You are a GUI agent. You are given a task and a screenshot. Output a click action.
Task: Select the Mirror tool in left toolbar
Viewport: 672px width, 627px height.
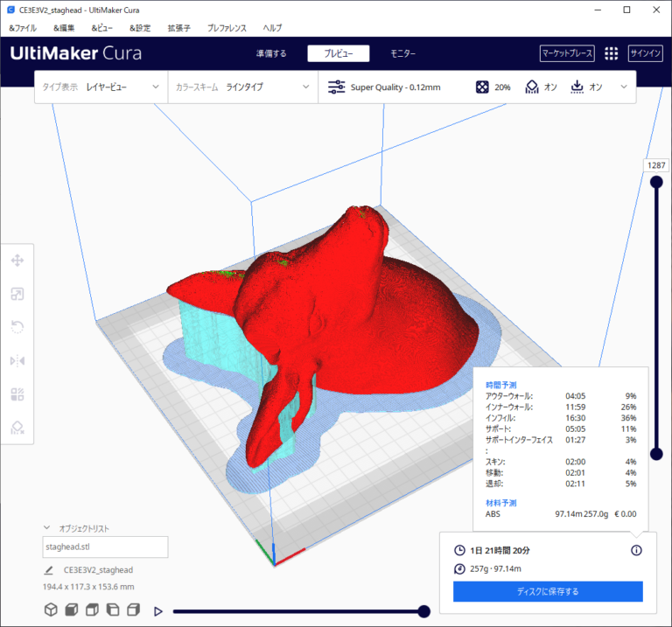point(17,360)
